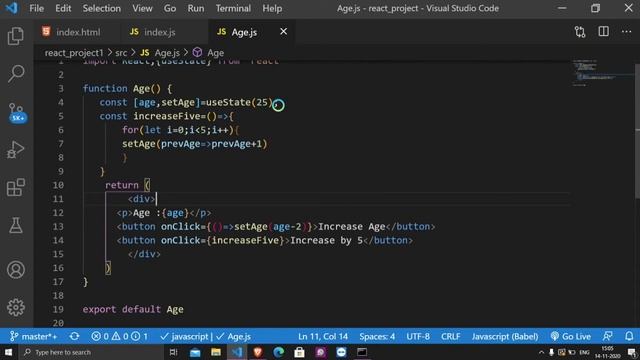The width and height of the screenshot is (640, 360).
Task: Open the Accounts menu icon
Action: click(x=16, y=270)
